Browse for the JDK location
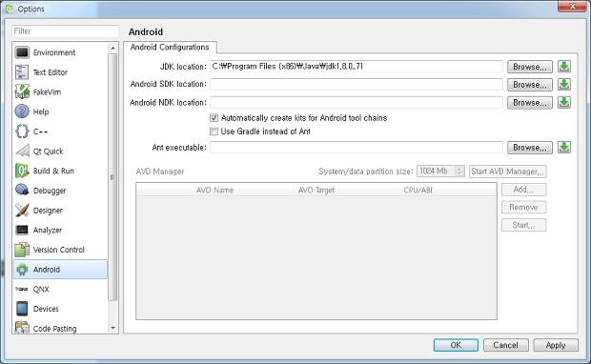Image resolution: width=591 pixels, height=364 pixels. point(530,67)
